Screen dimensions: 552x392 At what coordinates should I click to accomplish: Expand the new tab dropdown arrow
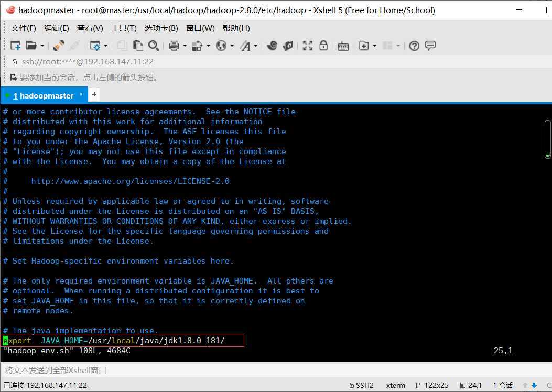(x=374, y=46)
